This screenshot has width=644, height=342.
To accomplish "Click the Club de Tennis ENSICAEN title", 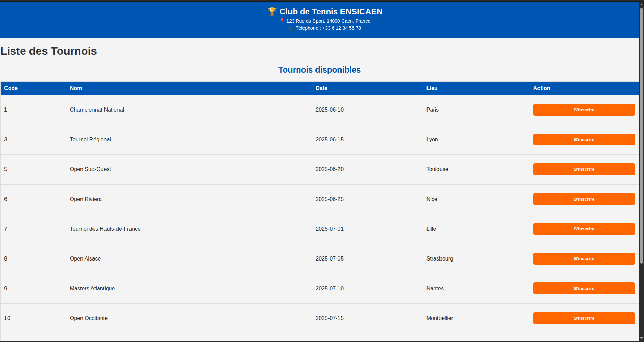I will point(331,12).
